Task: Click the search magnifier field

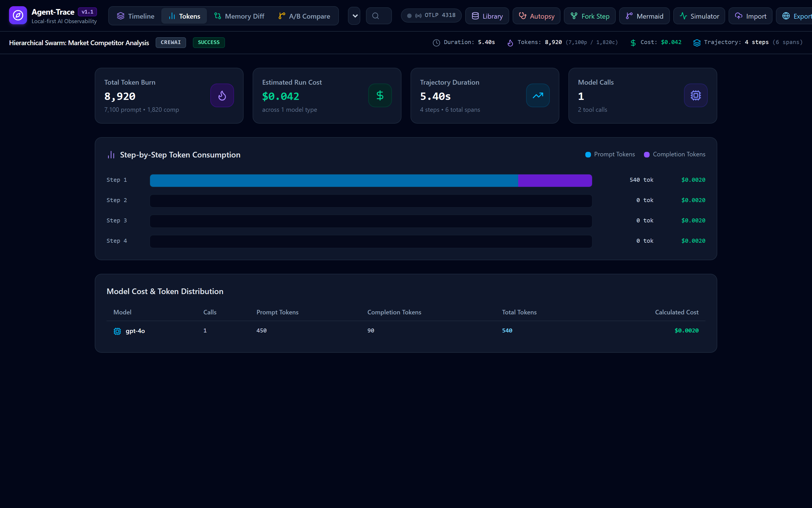Action: (x=379, y=16)
